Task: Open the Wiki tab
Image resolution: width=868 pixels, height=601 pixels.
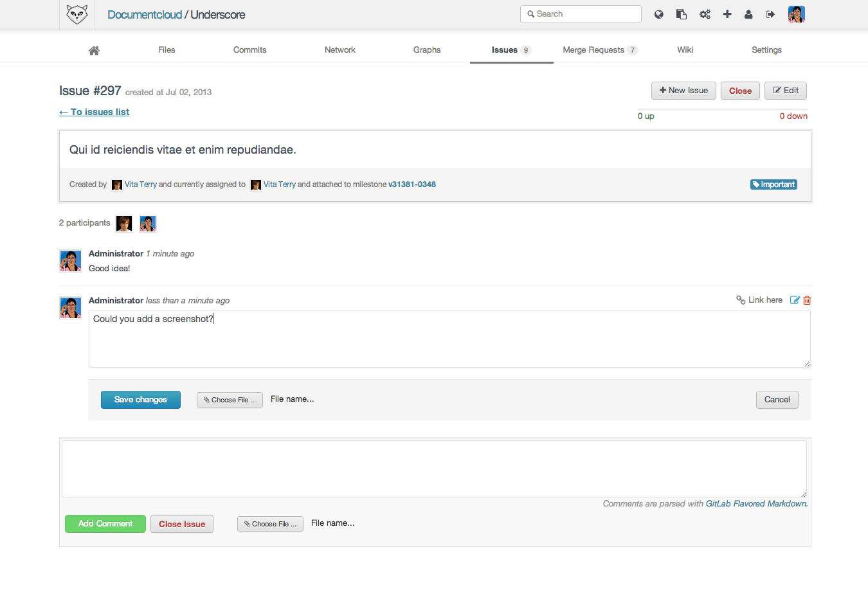Action: point(685,50)
